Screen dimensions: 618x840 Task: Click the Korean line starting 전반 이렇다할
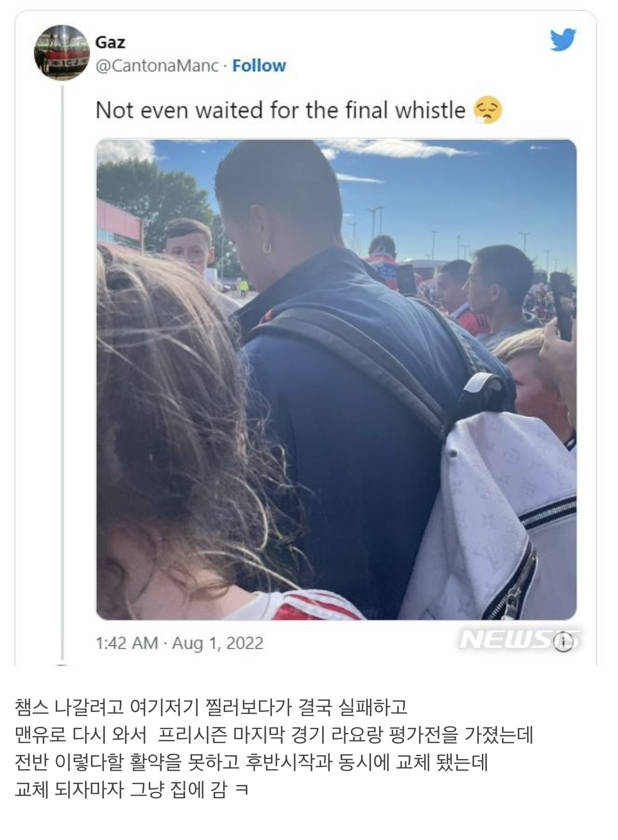(x=251, y=762)
